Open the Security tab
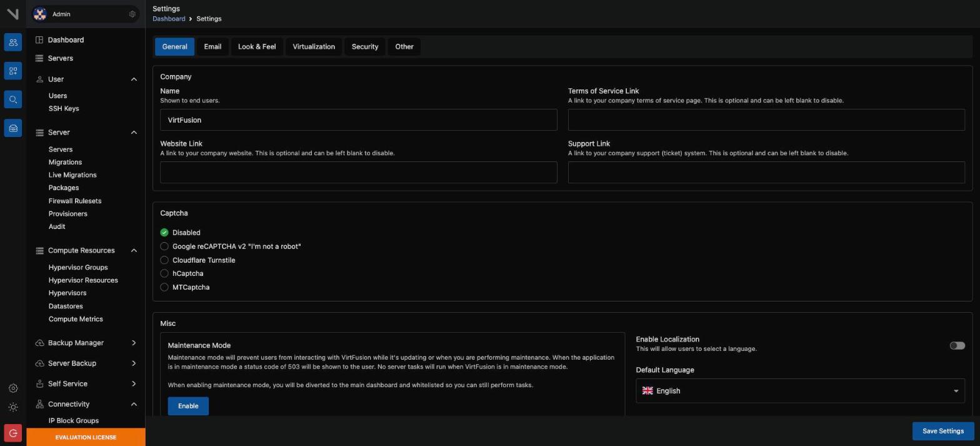 pos(365,47)
